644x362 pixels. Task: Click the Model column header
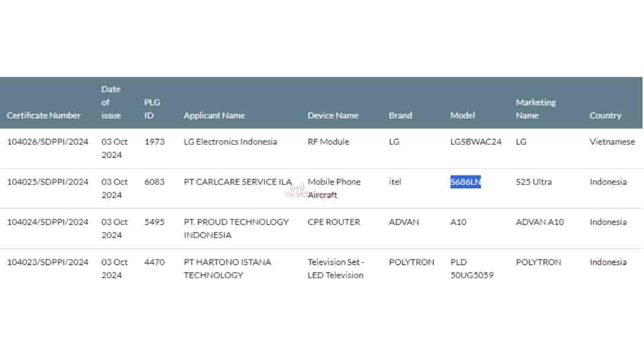pyautogui.click(x=462, y=115)
